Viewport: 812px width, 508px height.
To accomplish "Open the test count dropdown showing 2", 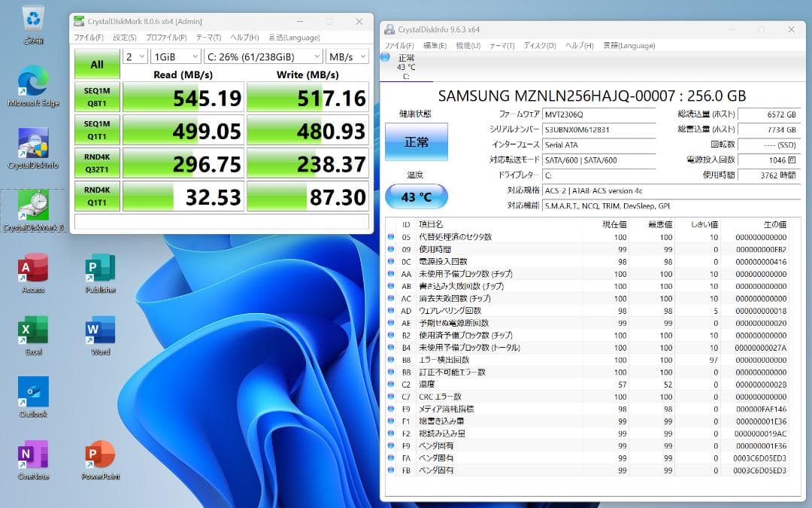I will pyautogui.click(x=136, y=56).
